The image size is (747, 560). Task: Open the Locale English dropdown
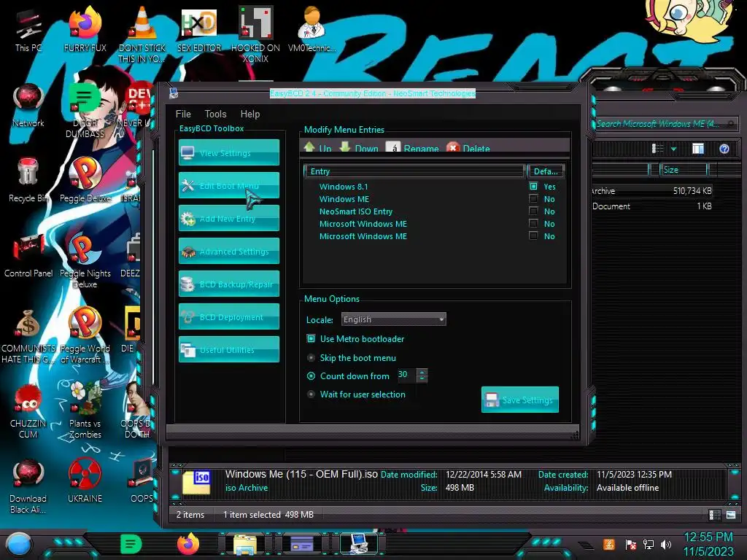393,319
